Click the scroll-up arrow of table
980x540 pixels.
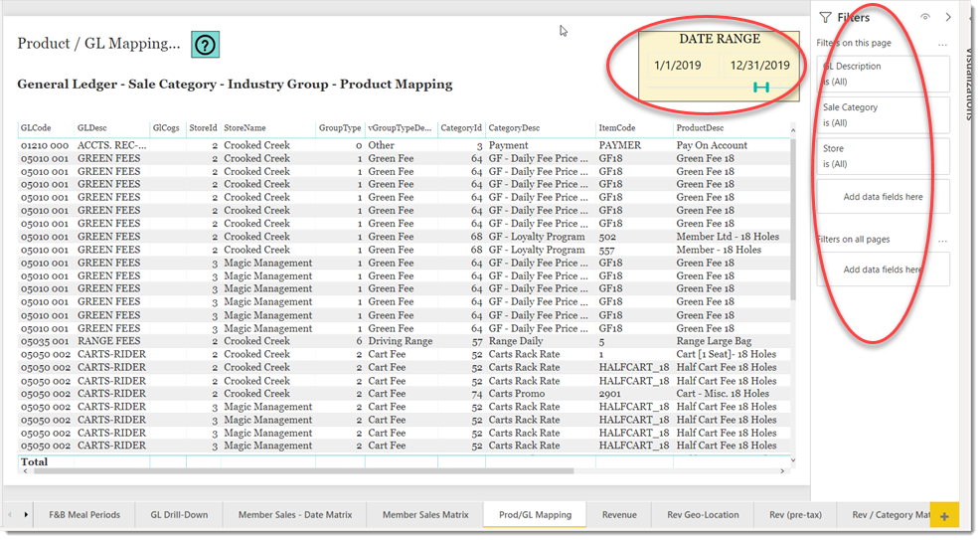tap(793, 130)
